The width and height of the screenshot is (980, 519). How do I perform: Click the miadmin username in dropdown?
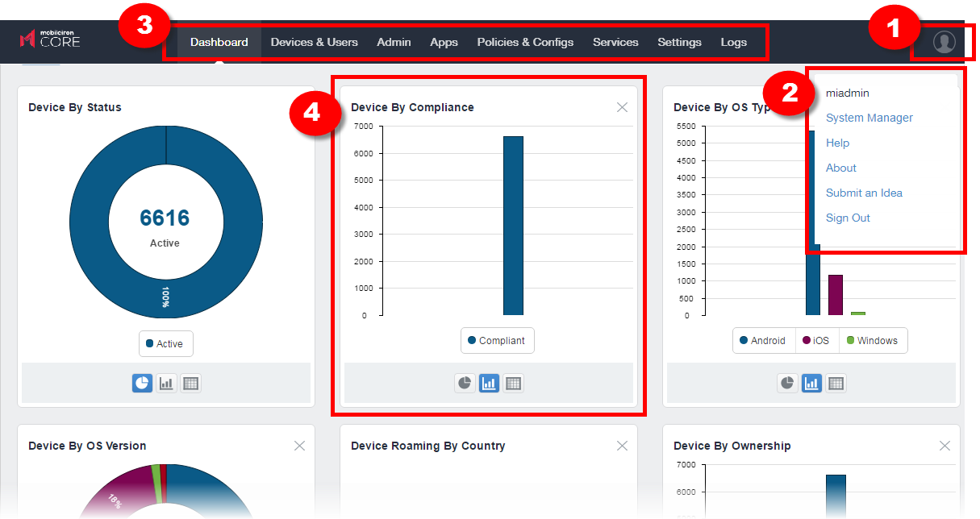click(848, 93)
